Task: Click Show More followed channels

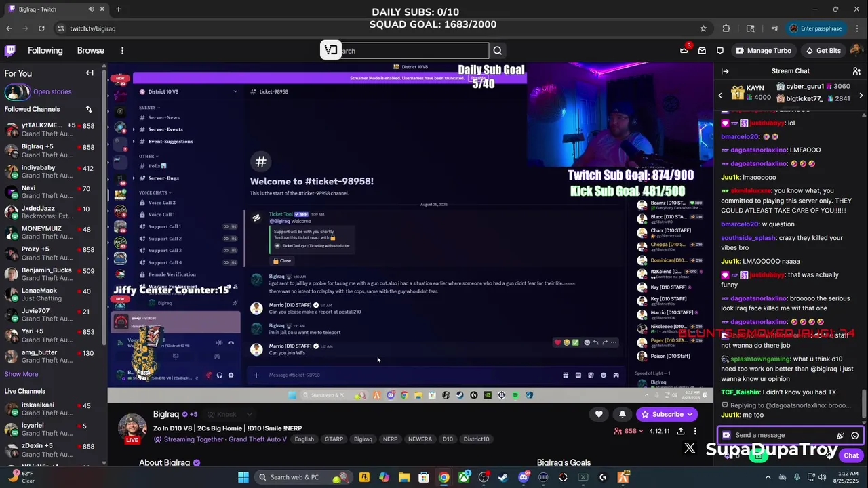Action: coord(21,374)
